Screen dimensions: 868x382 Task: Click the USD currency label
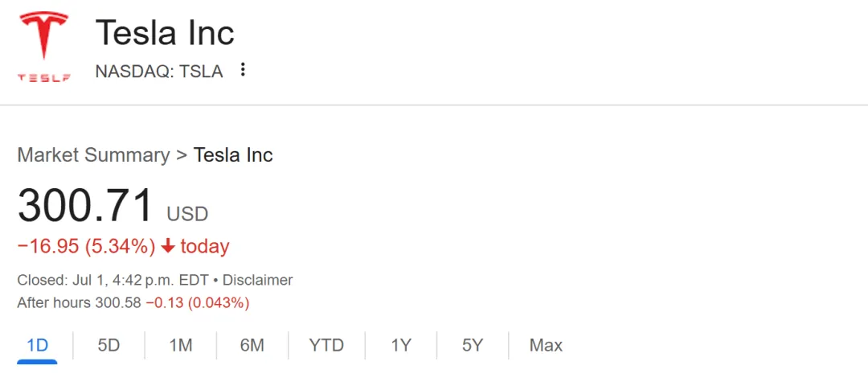[187, 214]
